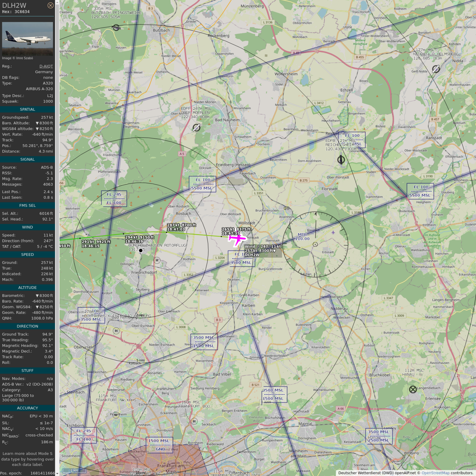Click the heliport H icon near Friedrichsdorf
Screen dimensions: 476x476
pyautogui.click(x=157, y=260)
